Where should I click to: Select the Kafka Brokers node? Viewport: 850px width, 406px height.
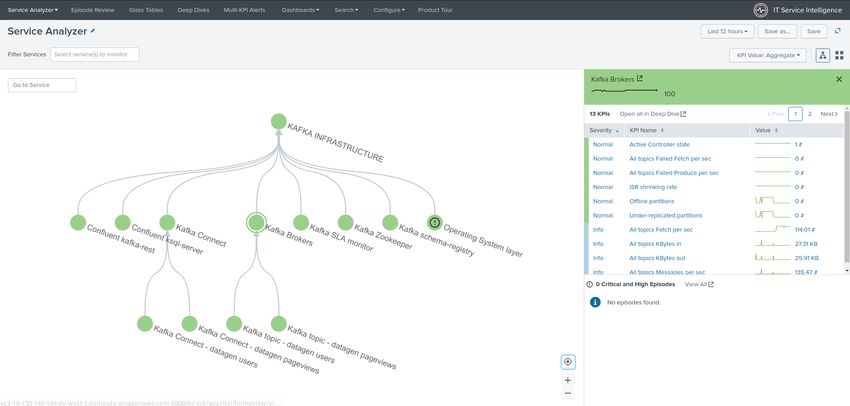(256, 222)
